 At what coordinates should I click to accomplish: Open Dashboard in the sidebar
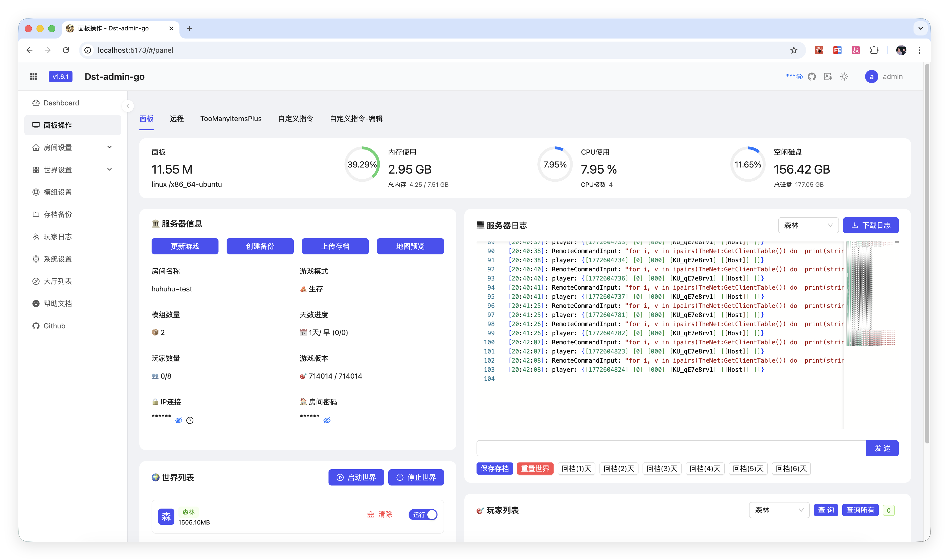click(x=72, y=103)
